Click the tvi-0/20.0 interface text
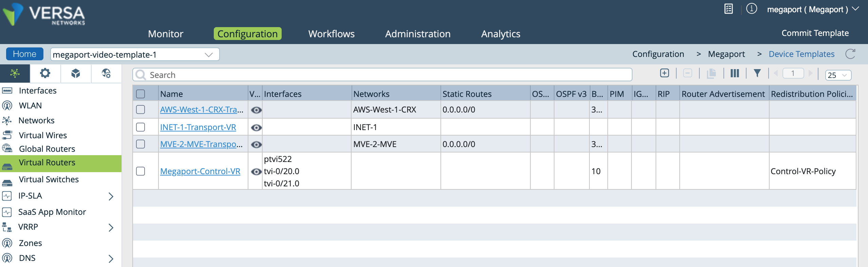Image resolution: width=868 pixels, height=267 pixels. pos(282,171)
